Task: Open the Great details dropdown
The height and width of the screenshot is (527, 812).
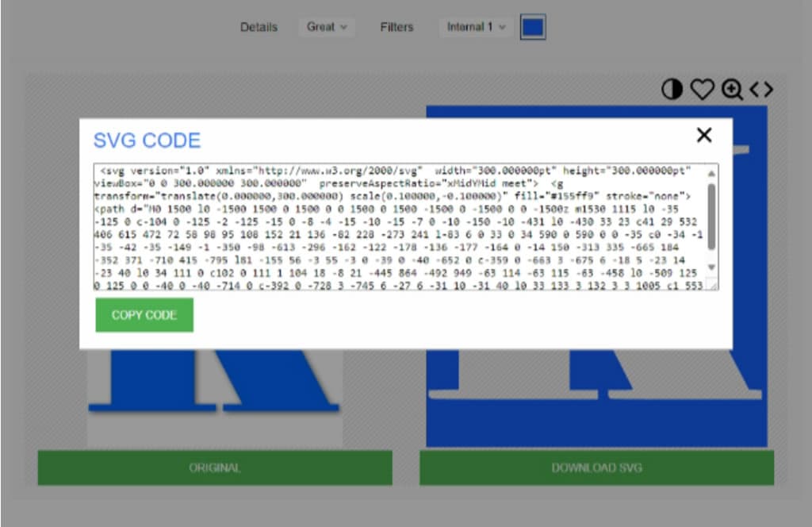Action: pyautogui.click(x=327, y=27)
